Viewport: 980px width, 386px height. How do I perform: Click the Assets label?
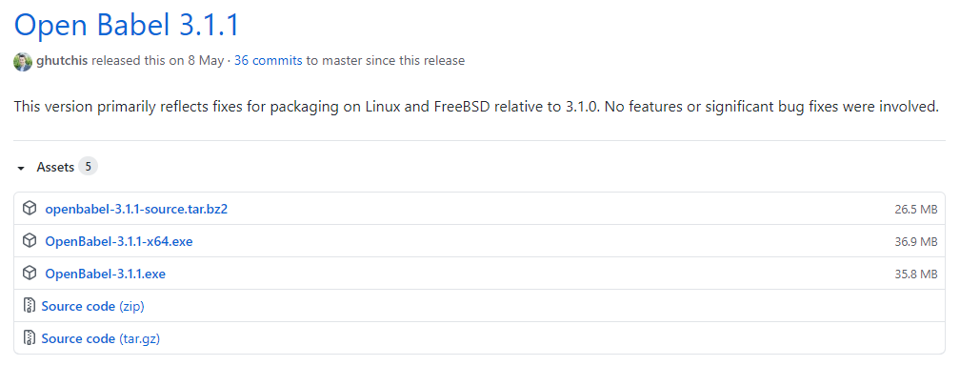pyautogui.click(x=55, y=167)
